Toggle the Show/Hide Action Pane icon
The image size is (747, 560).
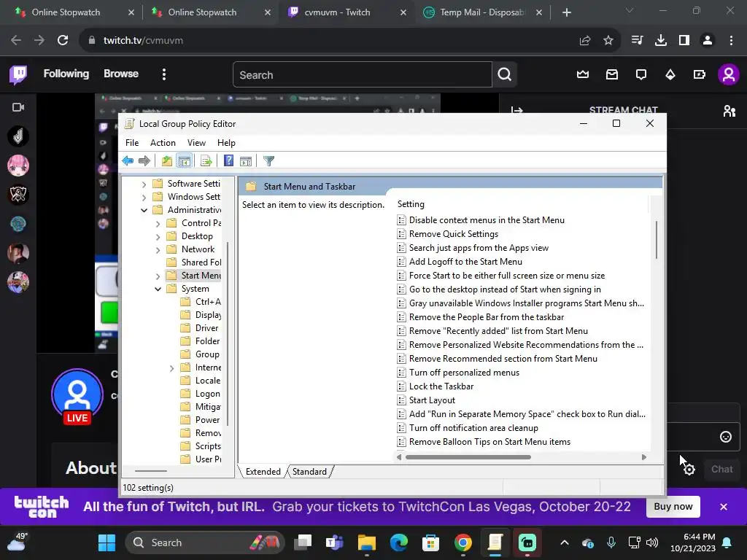pyautogui.click(x=246, y=161)
